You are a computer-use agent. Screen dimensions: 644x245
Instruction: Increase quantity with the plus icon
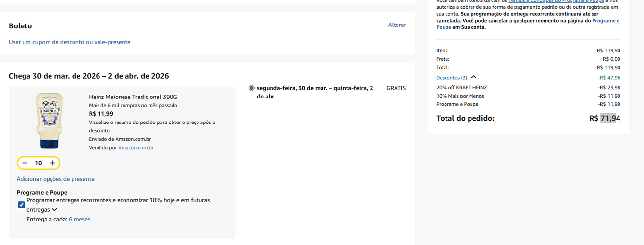click(52, 163)
